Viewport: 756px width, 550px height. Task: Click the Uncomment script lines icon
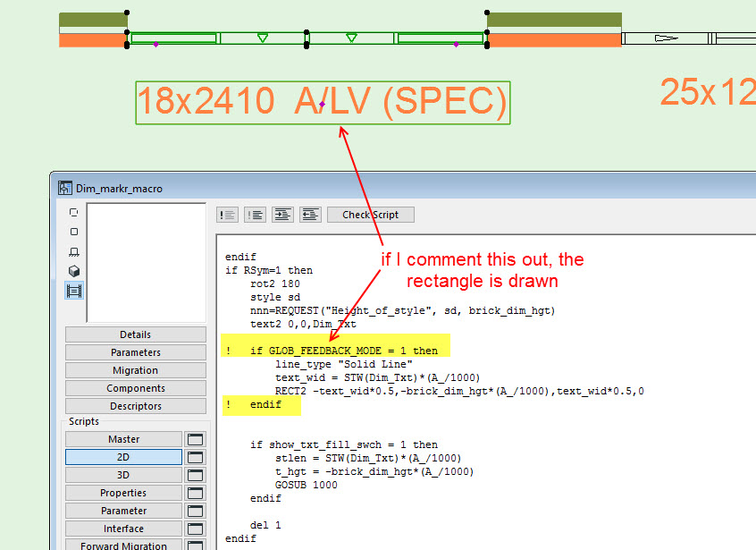(x=255, y=215)
